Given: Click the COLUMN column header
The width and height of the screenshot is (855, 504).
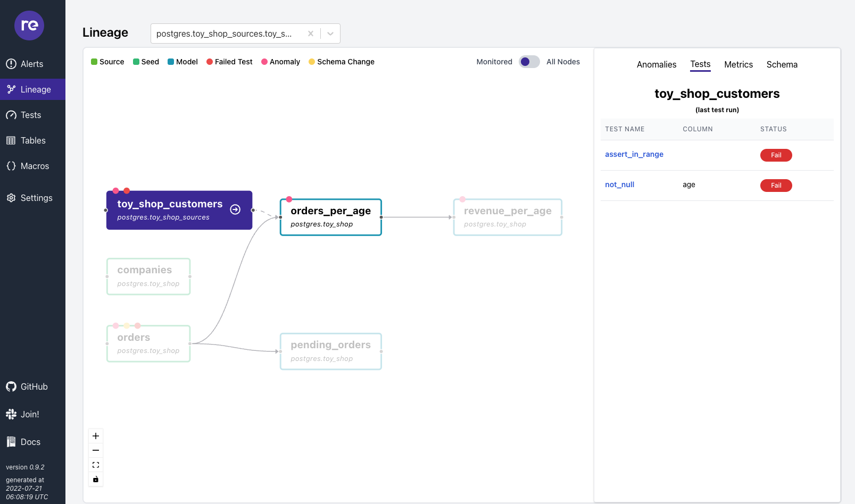Looking at the screenshot, I should (698, 129).
